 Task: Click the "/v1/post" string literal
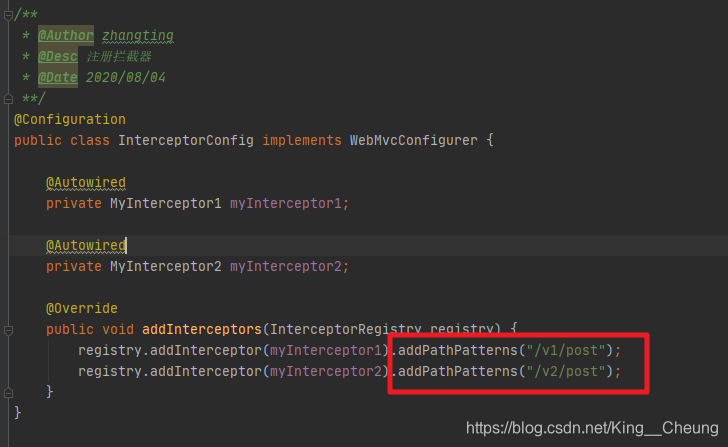(x=566, y=350)
